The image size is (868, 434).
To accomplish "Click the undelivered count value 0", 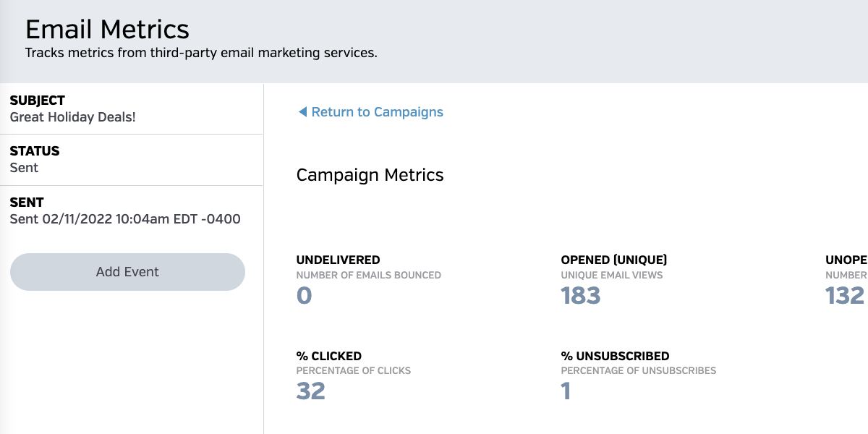I will [x=304, y=296].
